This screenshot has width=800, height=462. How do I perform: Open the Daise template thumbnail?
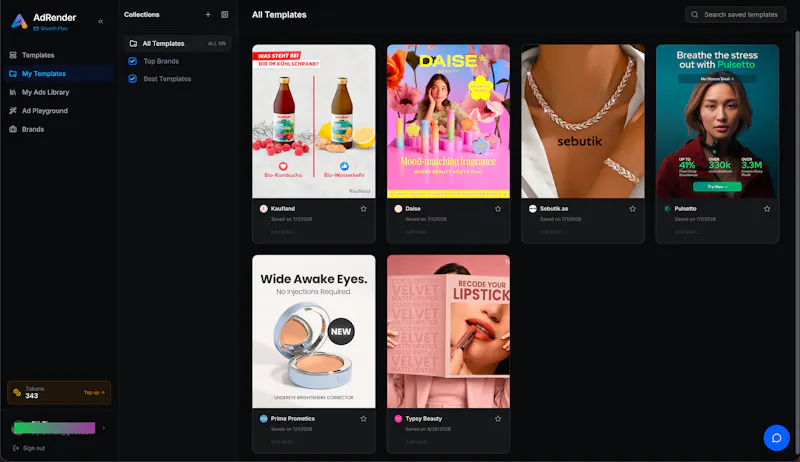click(448, 121)
